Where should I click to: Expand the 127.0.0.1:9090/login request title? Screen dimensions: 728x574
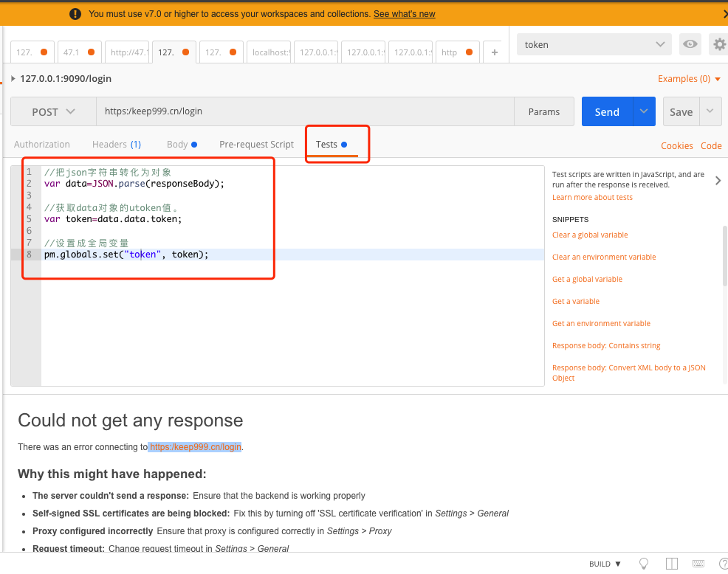coord(13,78)
